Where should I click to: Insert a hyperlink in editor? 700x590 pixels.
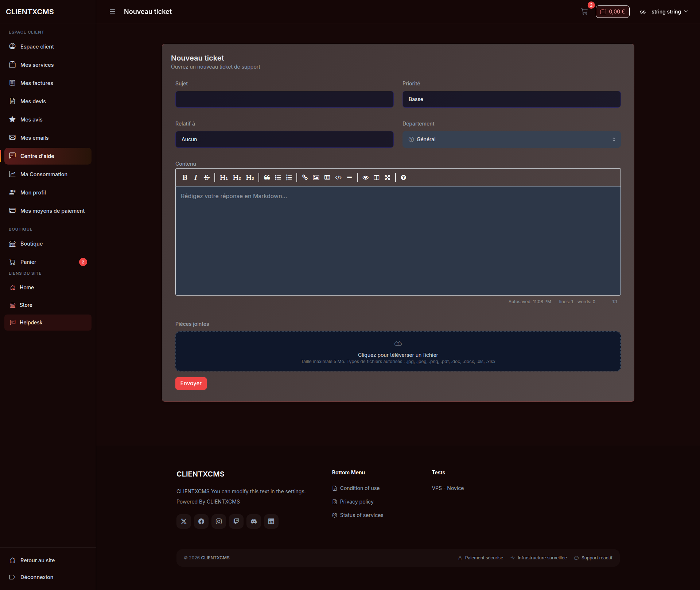[x=305, y=178]
